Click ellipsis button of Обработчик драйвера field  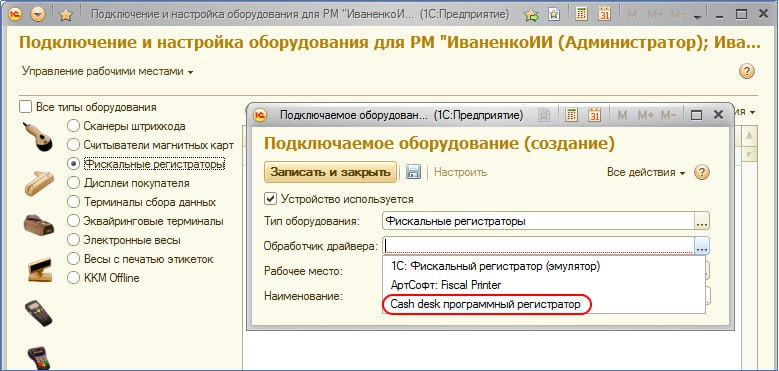tap(702, 245)
